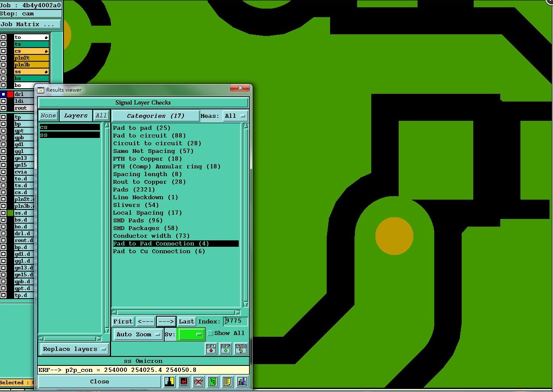Viewport: 553px width, 392px height.
Task: Click the black and yellow silhouette icon
Action: pos(169,381)
